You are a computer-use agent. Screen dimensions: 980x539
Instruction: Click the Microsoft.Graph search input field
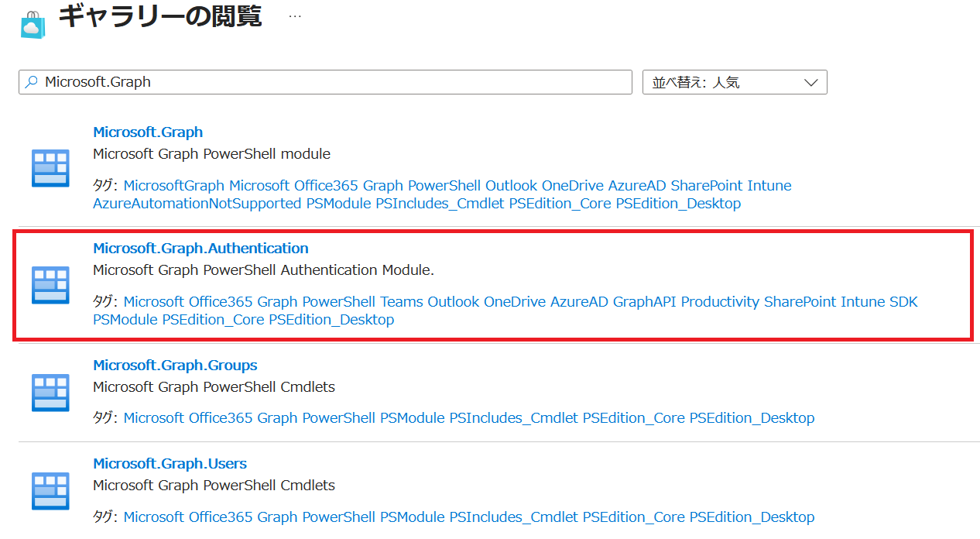click(x=333, y=82)
